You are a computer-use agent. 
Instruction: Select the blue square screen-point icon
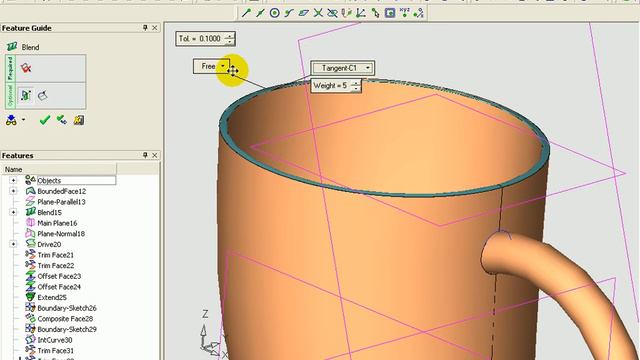click(x=390, y=13)
